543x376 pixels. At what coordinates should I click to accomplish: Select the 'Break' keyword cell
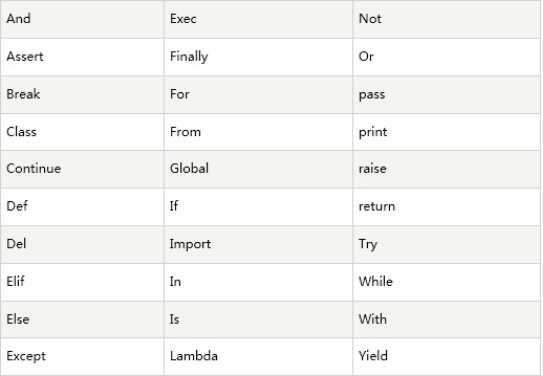coord(82,95)
